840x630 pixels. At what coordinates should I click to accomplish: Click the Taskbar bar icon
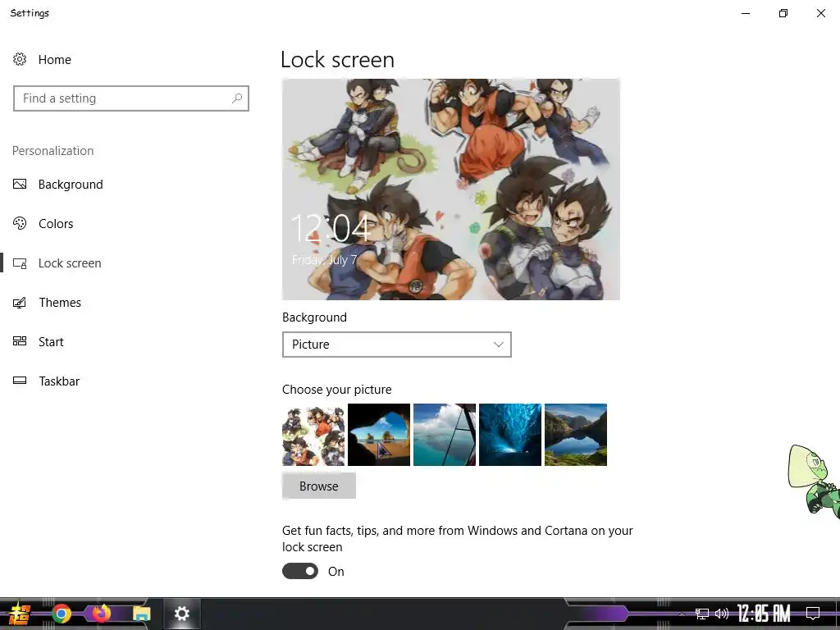tap(20, 381)
